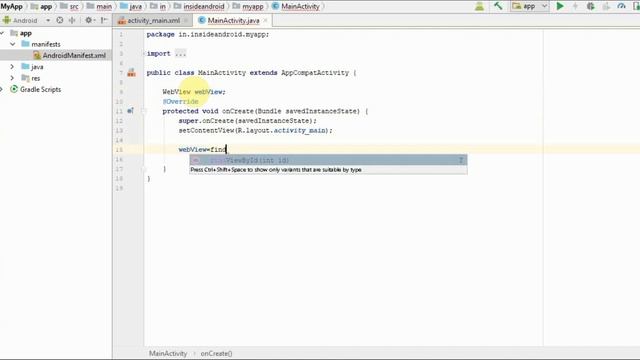Click the onCreate() status breadcrumb at bottom
The image size is (640, 360).
coord(216,353)
